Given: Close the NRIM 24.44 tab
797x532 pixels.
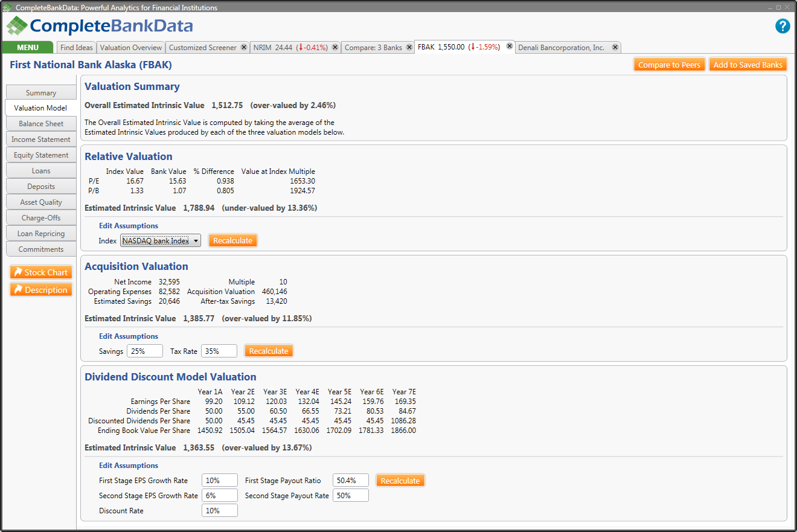Looking at the screenshot, I should (334, 47).
